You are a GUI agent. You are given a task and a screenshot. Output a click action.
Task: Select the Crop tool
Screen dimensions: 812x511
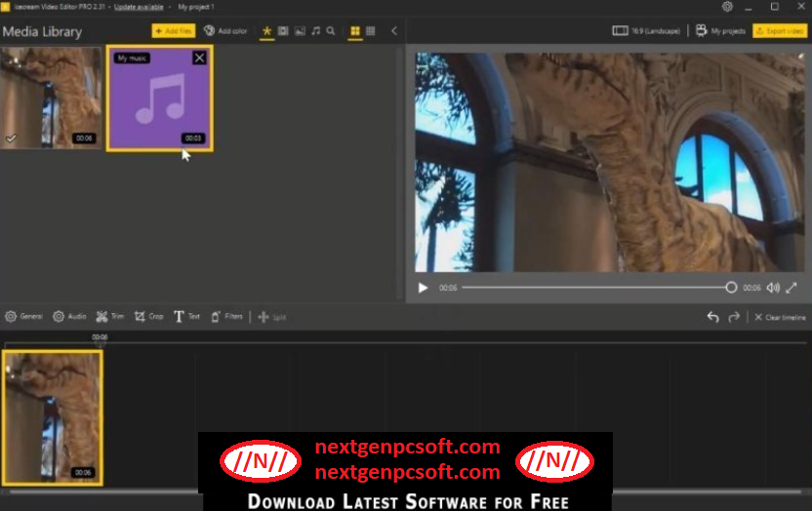pyautogui.click(x=148, y=317)
